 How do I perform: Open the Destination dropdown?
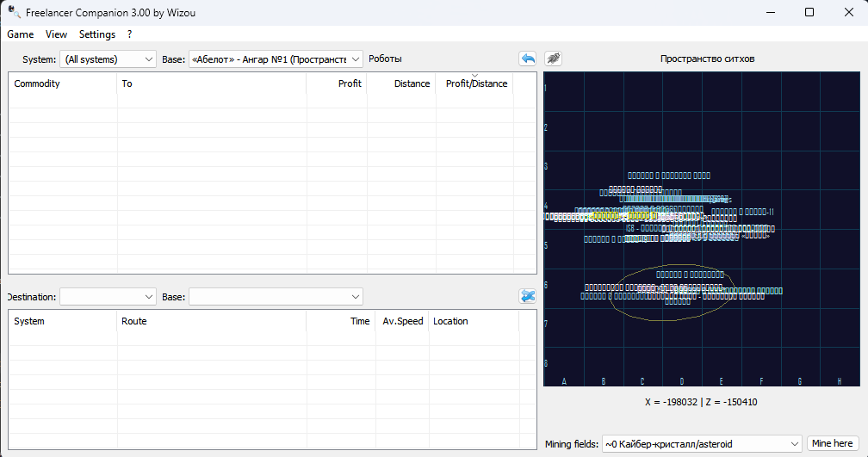click(x=108, y=297)
